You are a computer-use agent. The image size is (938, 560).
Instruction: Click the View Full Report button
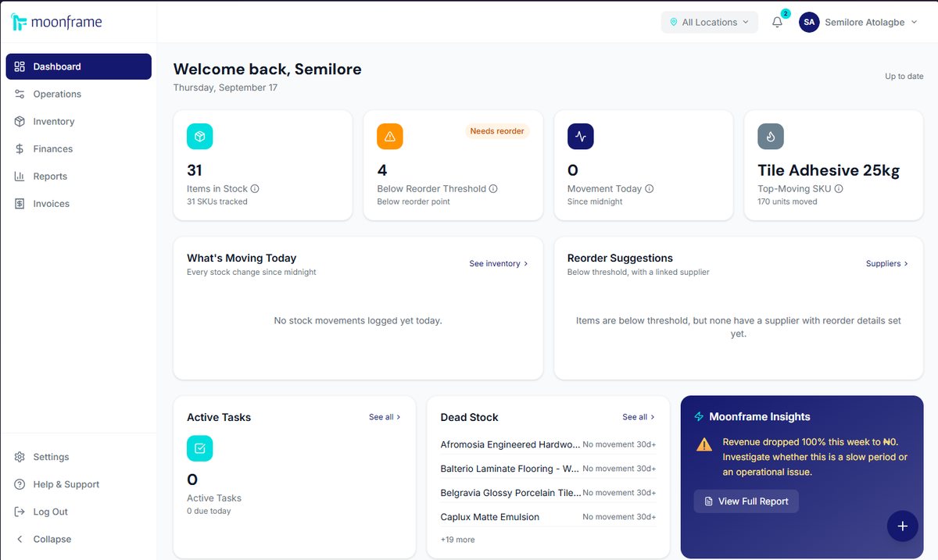tap(746, 501)
